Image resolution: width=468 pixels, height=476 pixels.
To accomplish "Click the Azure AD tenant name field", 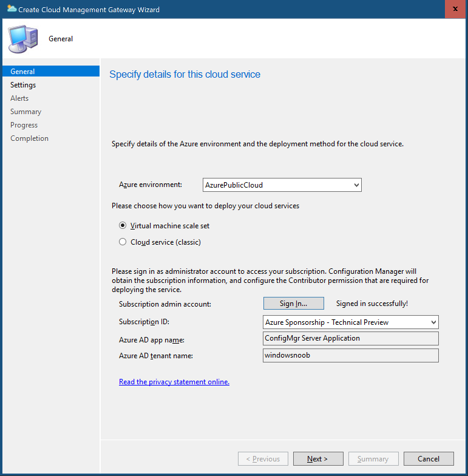I will 351,356.
